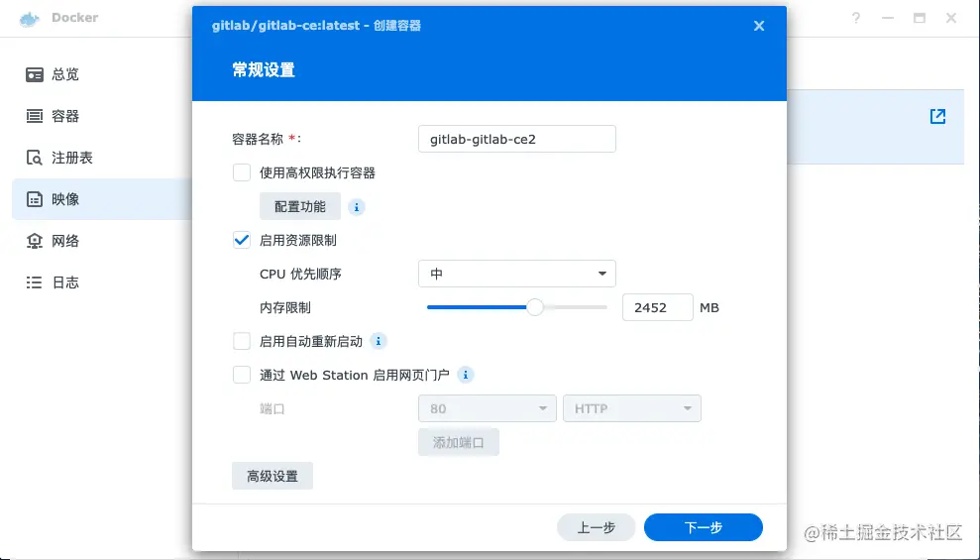Select the 映像 images section
Screen dimensions: 980x560
pos(102,199)
